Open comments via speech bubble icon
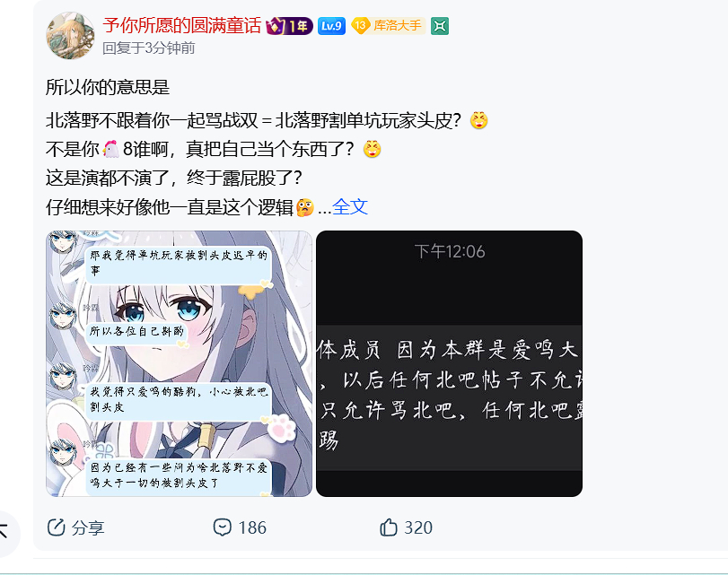The image size is (728, 575). click(223, 527)
